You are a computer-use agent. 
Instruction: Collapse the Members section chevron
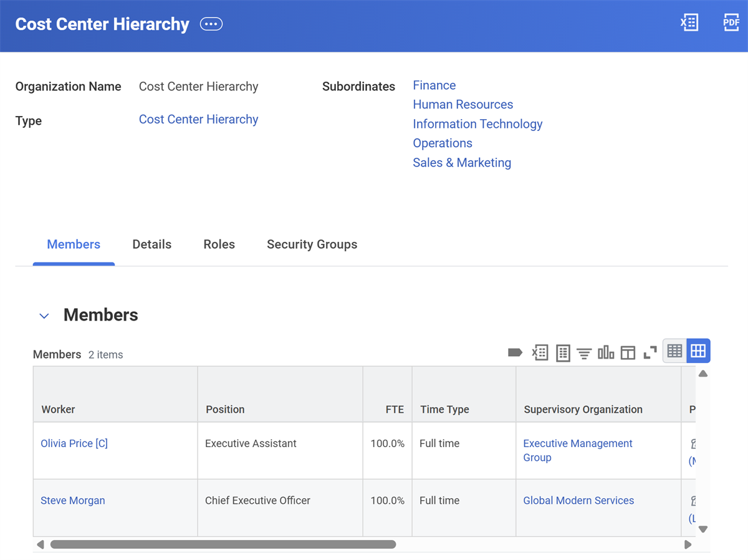coord(44,316)
